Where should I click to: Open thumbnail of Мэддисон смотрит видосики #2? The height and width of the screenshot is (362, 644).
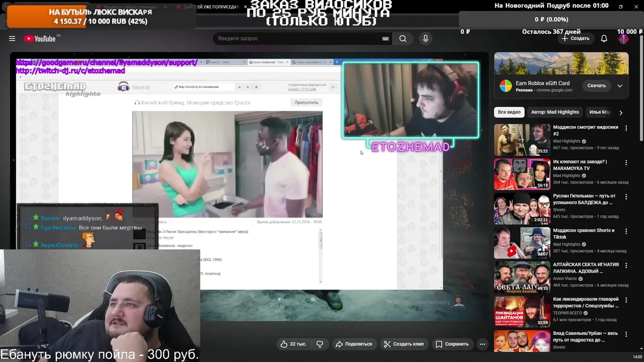(522, 140)
